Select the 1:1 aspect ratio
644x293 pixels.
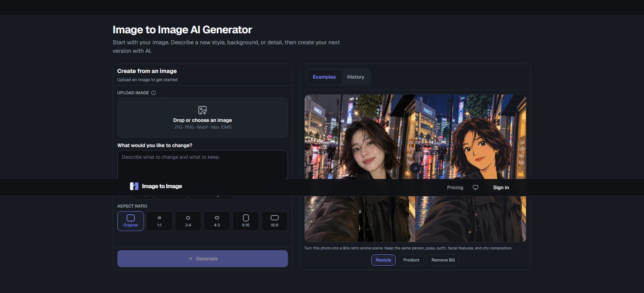click(159, 221)
